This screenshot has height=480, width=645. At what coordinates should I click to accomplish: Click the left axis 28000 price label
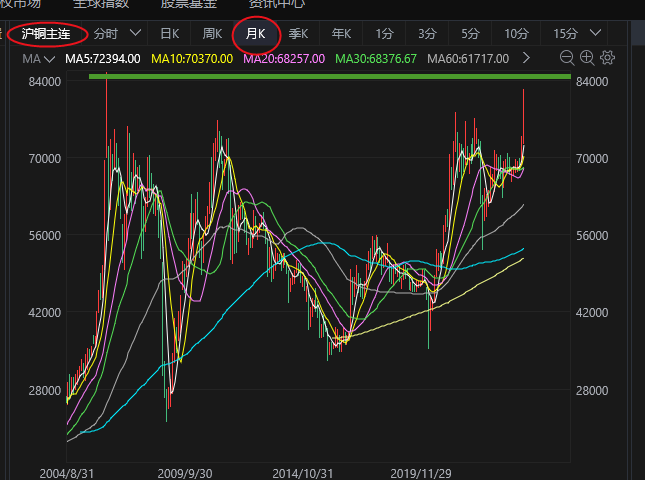(x=45, y=390)
